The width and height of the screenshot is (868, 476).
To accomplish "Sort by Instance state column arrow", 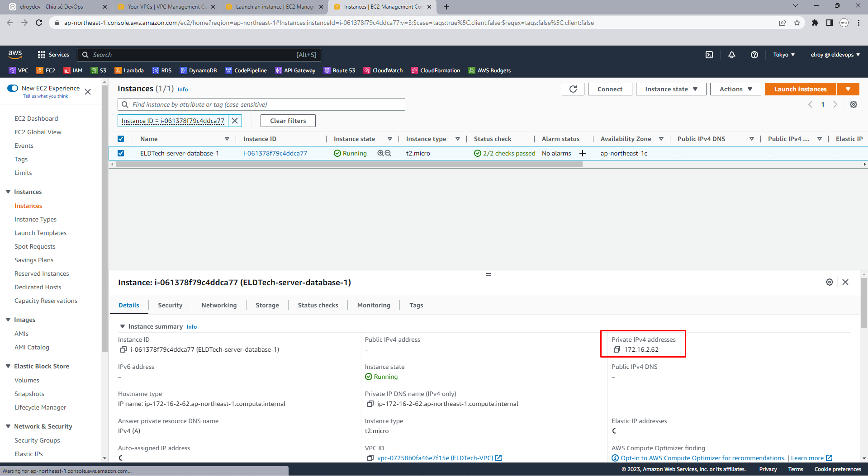I will point(390,139).
